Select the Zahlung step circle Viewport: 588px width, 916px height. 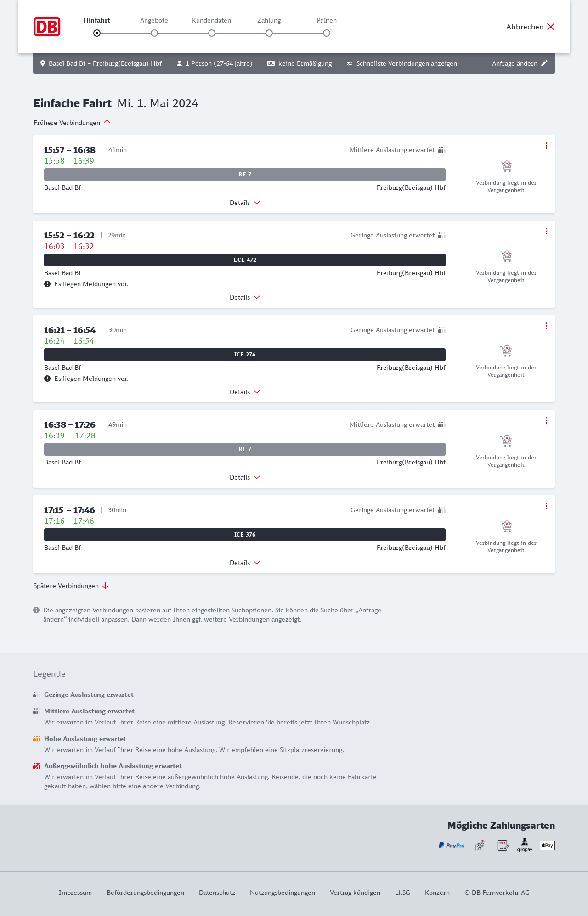coord(269,33)
